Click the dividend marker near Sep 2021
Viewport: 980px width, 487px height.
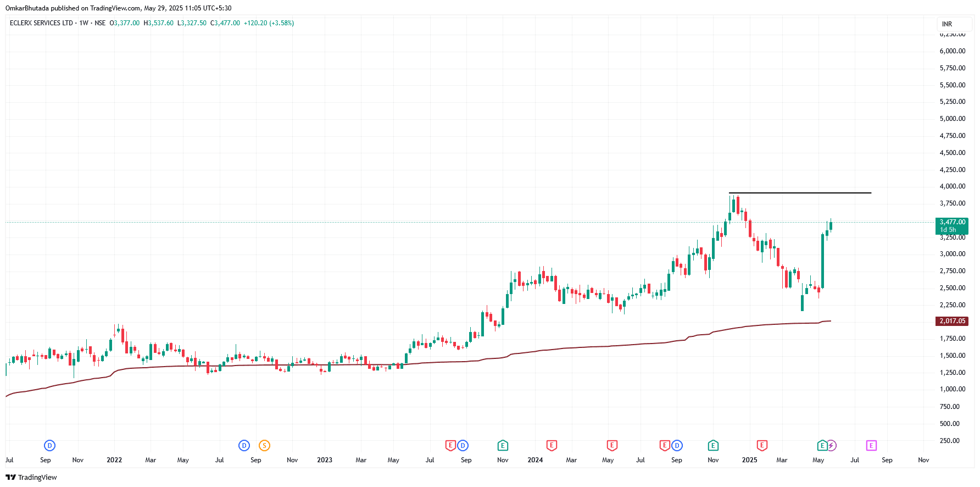point(49,446)
